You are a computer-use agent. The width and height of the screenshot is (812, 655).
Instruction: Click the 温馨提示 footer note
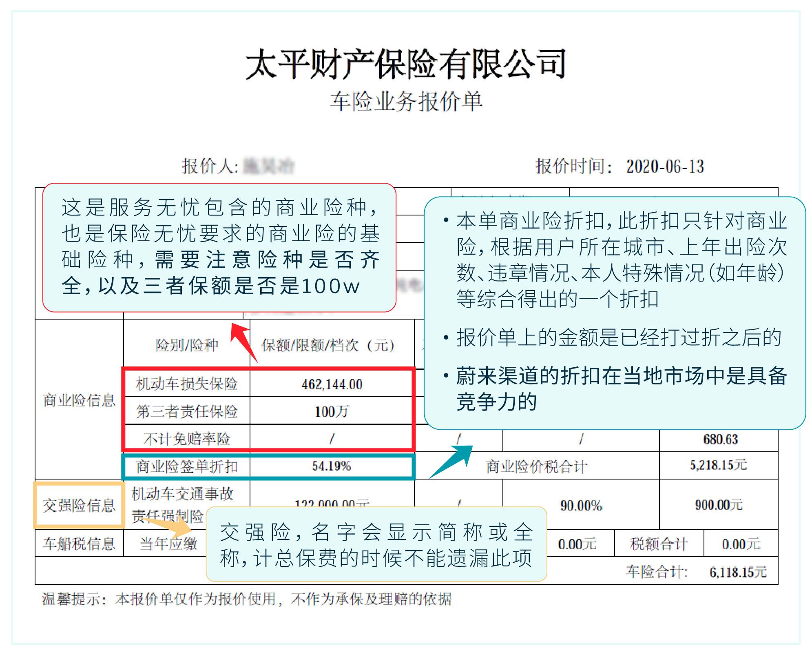247,599
